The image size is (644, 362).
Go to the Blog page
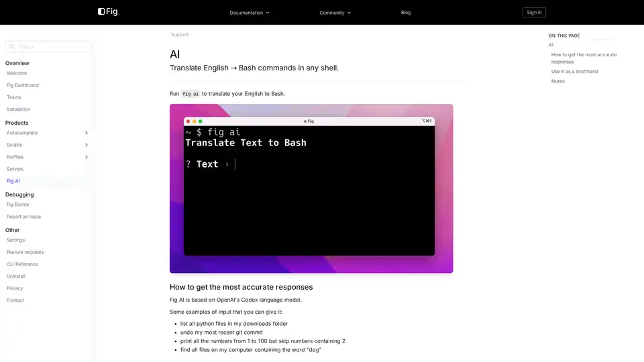point(406,12)
